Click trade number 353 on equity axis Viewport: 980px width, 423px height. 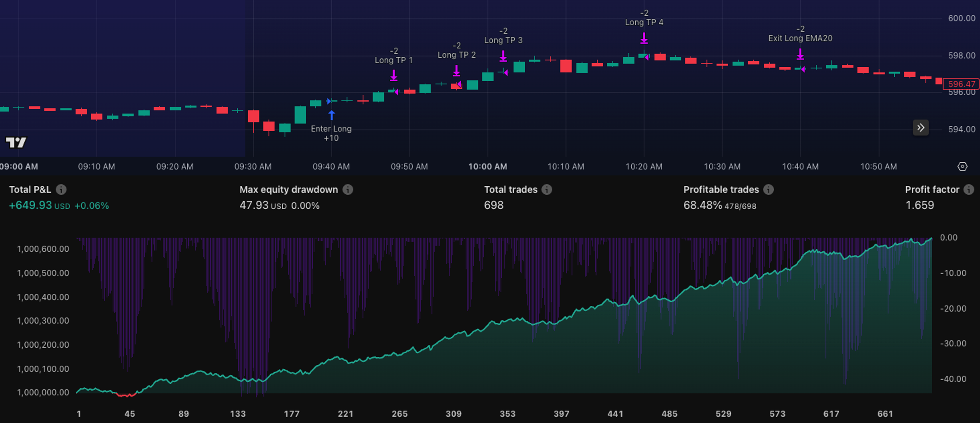coord(508,414)
